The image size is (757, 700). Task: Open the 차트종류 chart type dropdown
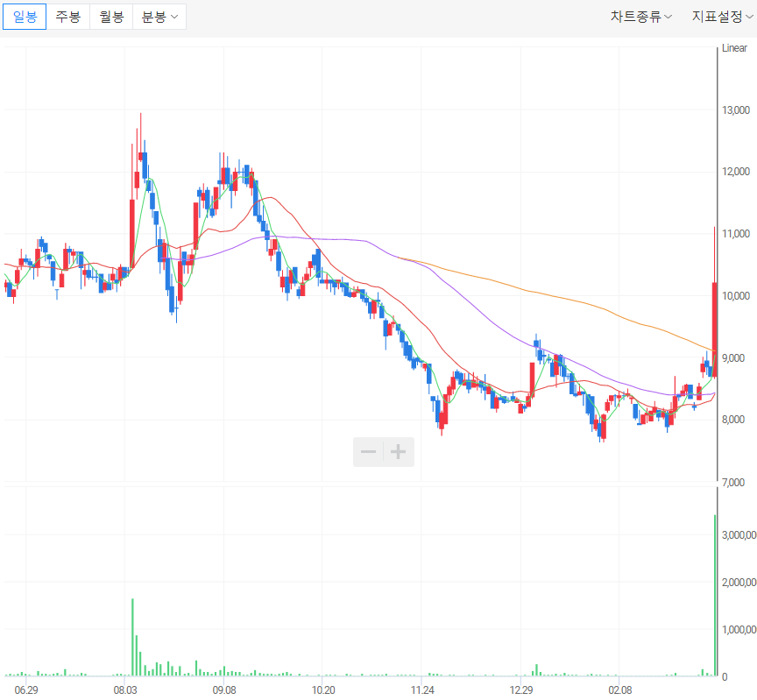[641, 17]
